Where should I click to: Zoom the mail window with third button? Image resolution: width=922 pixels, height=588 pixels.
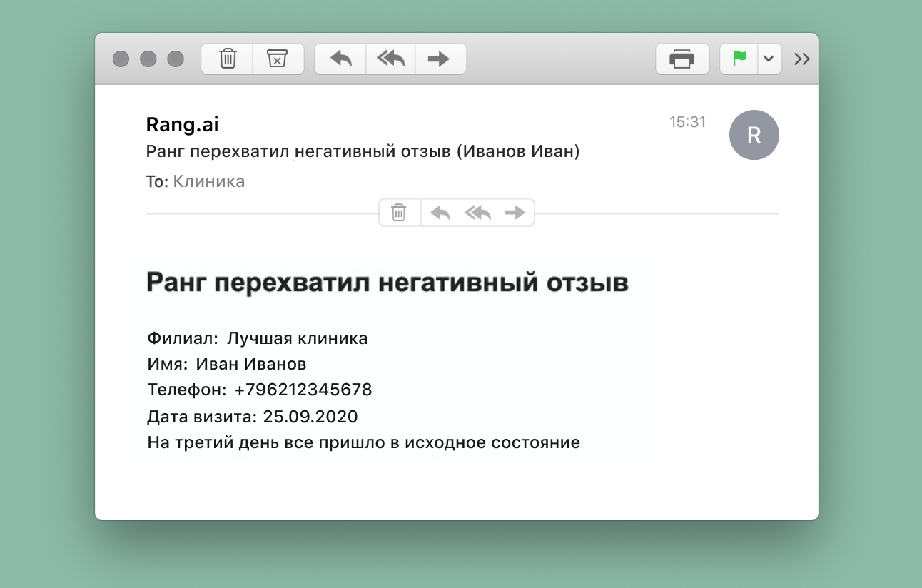pyautogui.click(x=176, y=59)
